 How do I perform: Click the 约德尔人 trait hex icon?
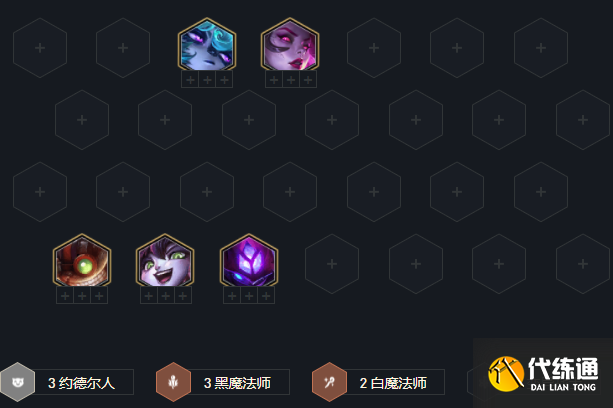(x=18, y=382)
